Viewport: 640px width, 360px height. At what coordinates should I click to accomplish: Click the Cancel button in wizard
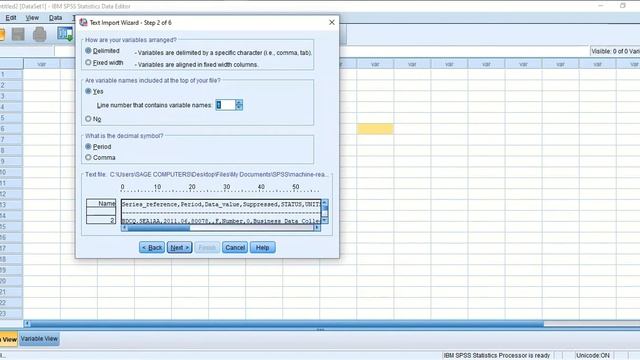[x=235, y=247]
